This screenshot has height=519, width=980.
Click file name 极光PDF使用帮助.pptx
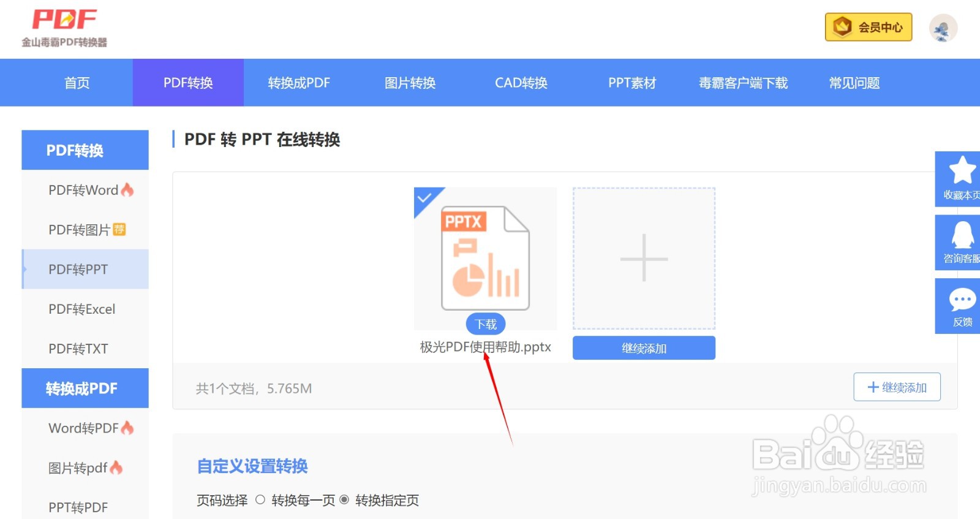[485, 347]
